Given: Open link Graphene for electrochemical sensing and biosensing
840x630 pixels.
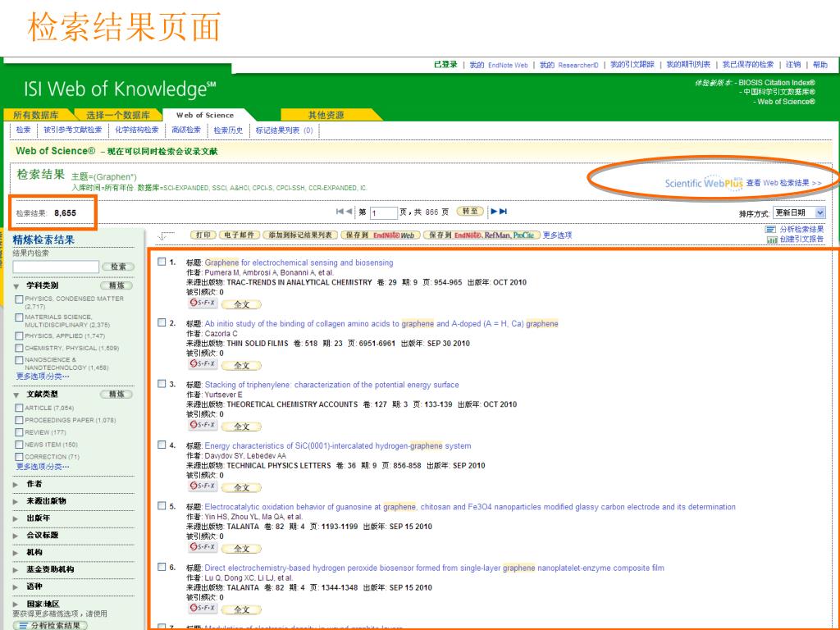Looking at the screenshot, I should [299, 262].
